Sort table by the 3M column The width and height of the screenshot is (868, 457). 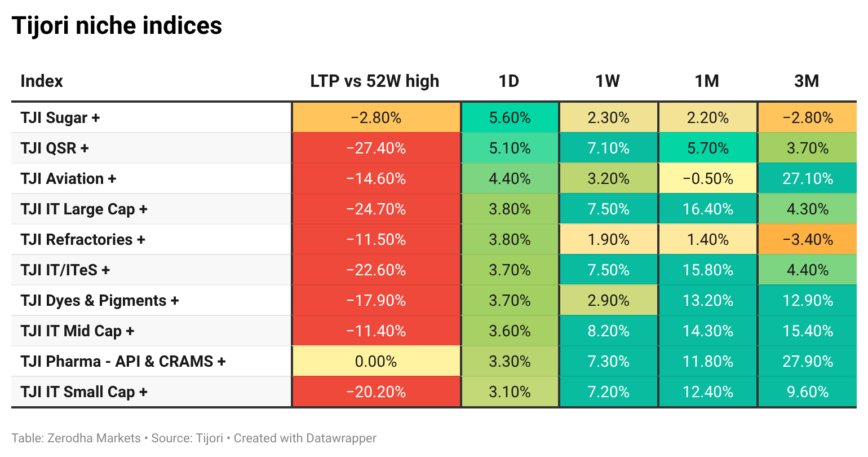[807, 81]
